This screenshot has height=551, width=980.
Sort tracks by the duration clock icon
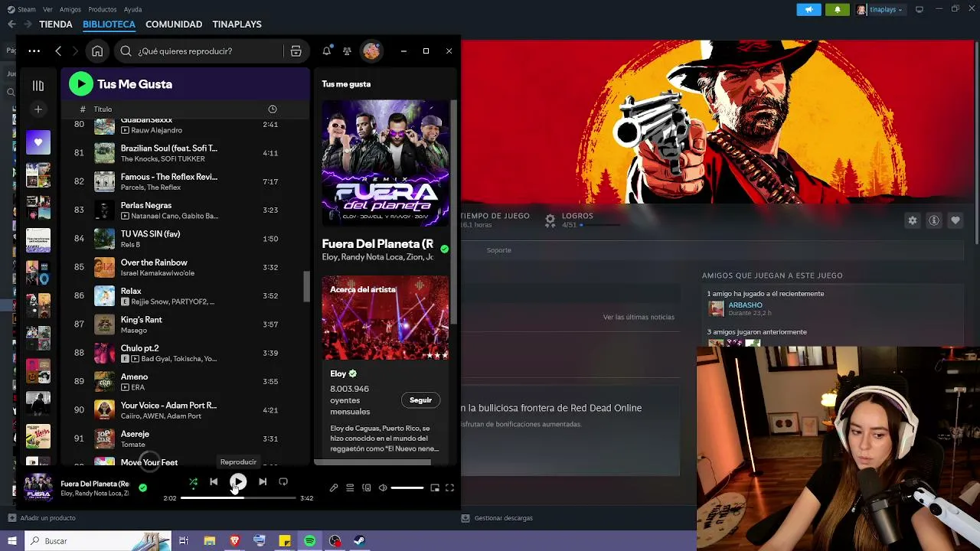[273, 109]
